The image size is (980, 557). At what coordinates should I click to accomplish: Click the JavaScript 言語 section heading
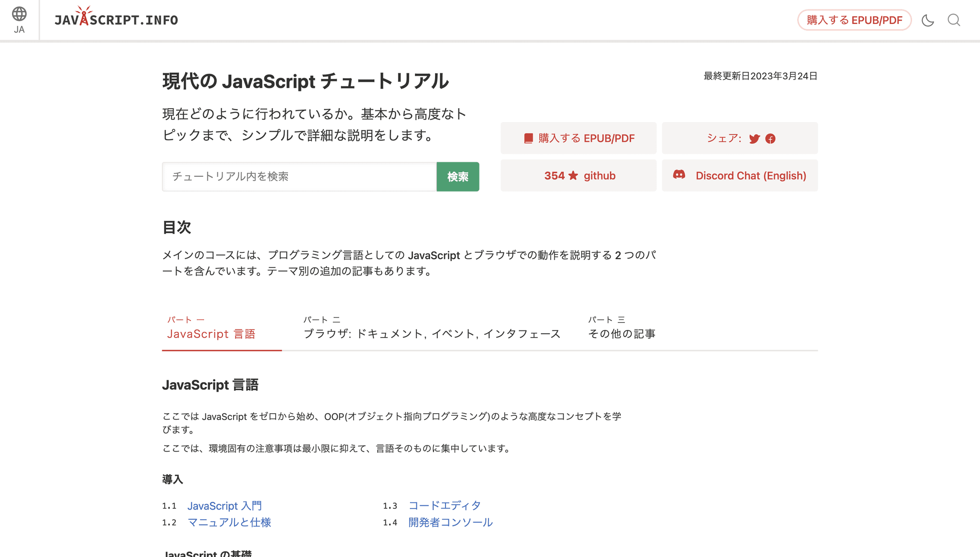[x=210, y=385]
